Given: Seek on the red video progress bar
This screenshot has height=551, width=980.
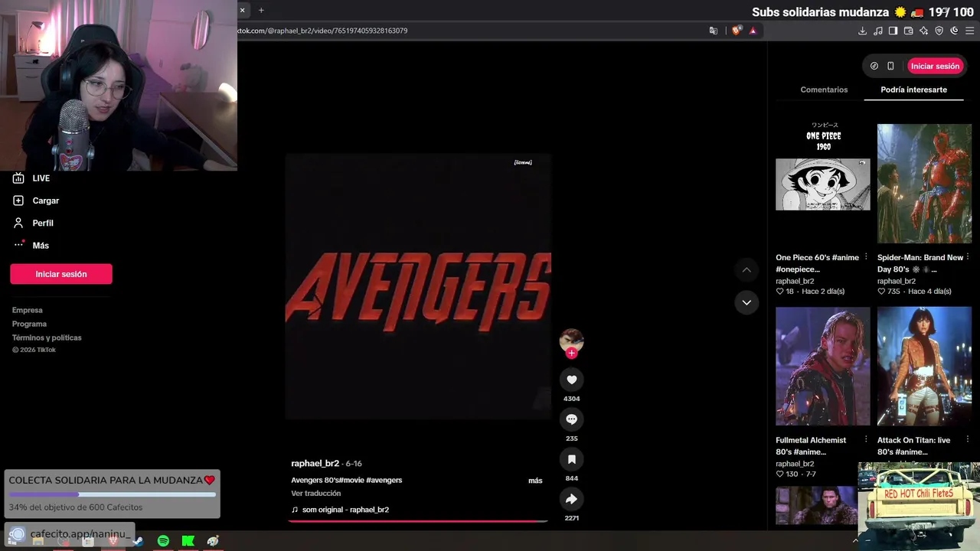Looking at the screenshot, I should (418, 521).
